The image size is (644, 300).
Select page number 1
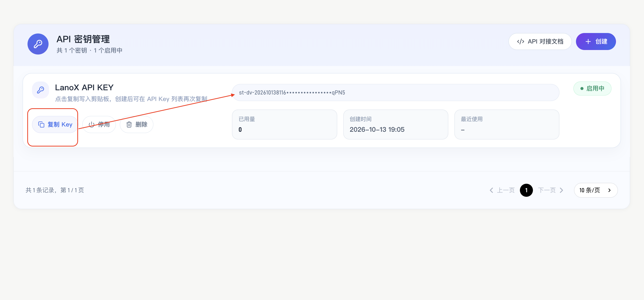tap(526, 190)
